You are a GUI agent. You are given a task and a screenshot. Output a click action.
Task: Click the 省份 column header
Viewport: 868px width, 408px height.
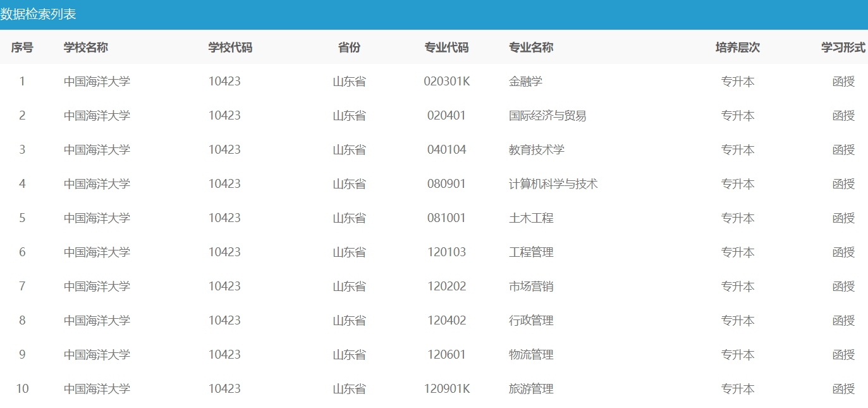point(350,47)
